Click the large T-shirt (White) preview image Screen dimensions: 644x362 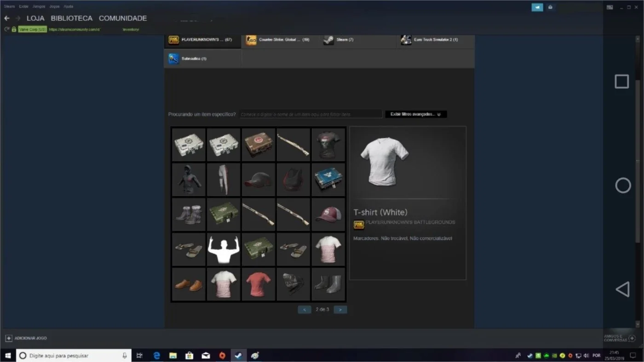(x=384, y=162)
